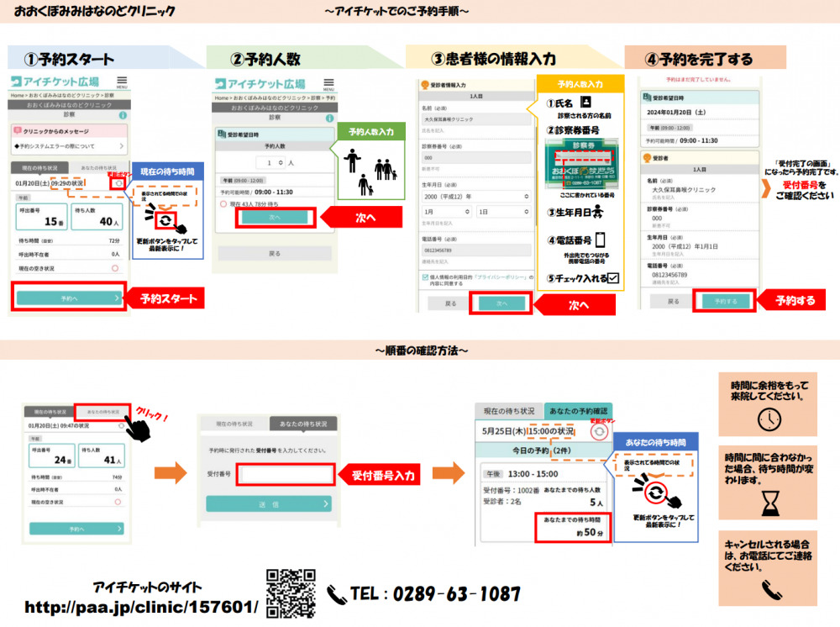The width and height of the screenshot is (840, 627).
Task: Select the 現在43人 78分待ち radio button
Action: (223, 203)
